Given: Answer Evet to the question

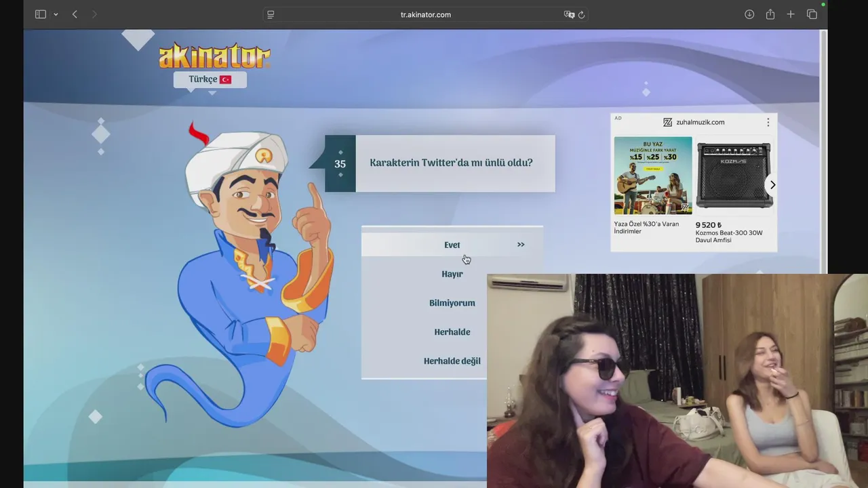Looking at the screenshot, I should pyautogui.click(x=452, y=245).
